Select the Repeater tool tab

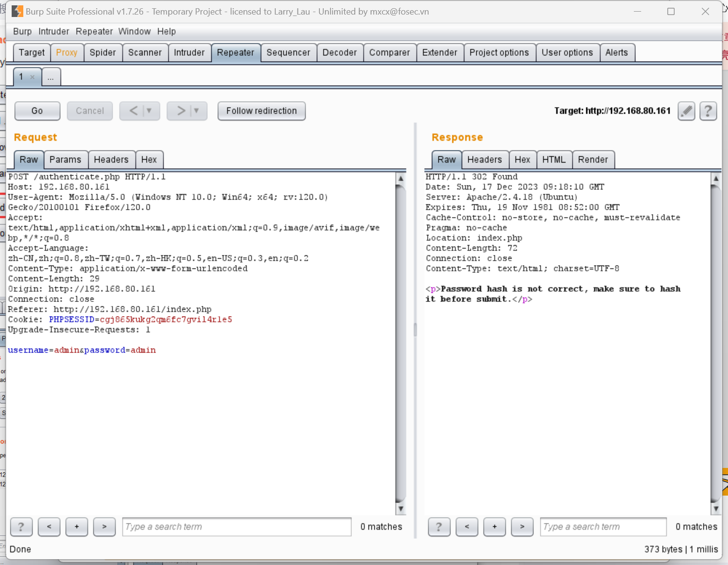[x=236, y=52]
